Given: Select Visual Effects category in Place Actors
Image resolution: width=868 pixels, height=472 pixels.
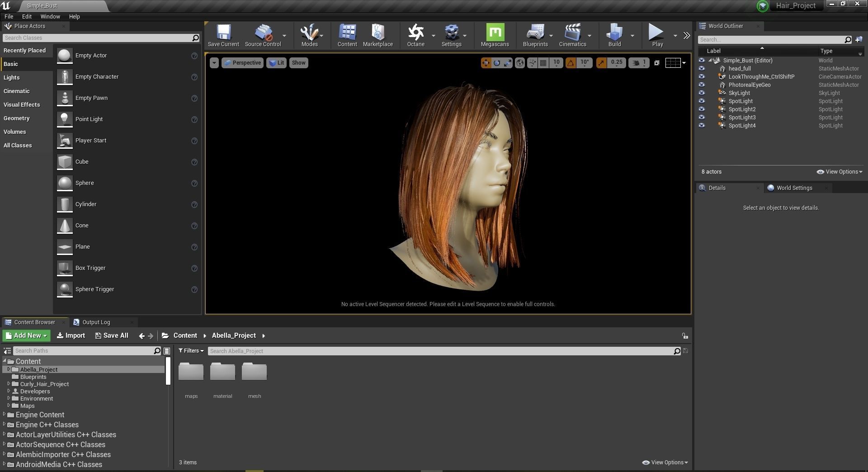Looking at the screenshot, I should tap(26, 105).
